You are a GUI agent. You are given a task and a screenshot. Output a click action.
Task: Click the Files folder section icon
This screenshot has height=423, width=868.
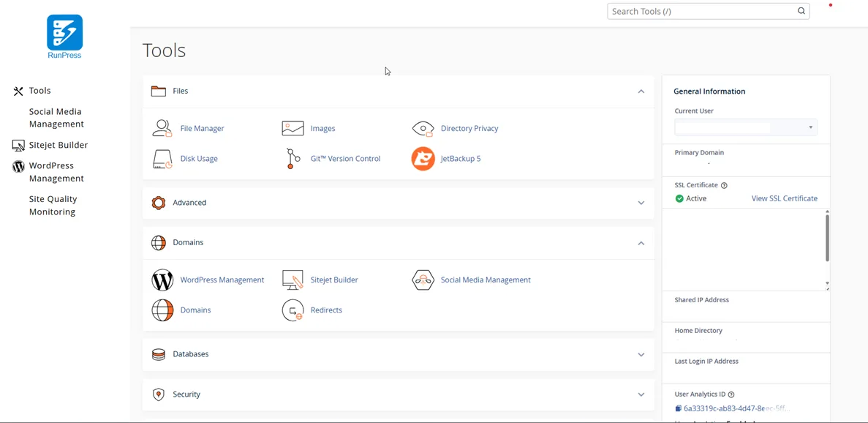click(x=159, y=91)
